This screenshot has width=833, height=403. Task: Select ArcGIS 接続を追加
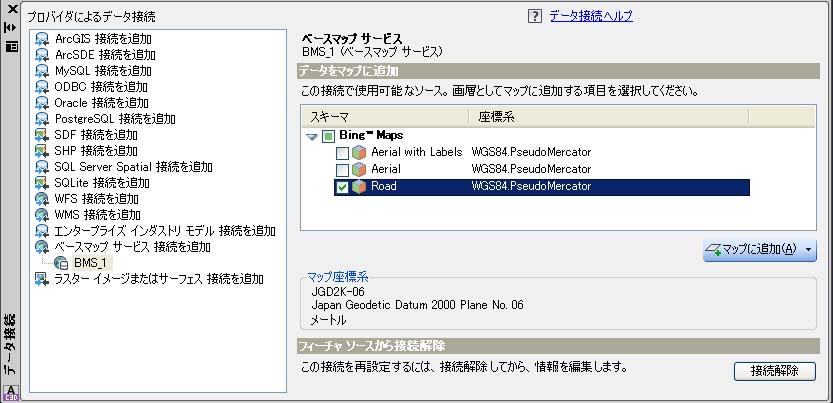pyautogui.click(x=103, y=39)
